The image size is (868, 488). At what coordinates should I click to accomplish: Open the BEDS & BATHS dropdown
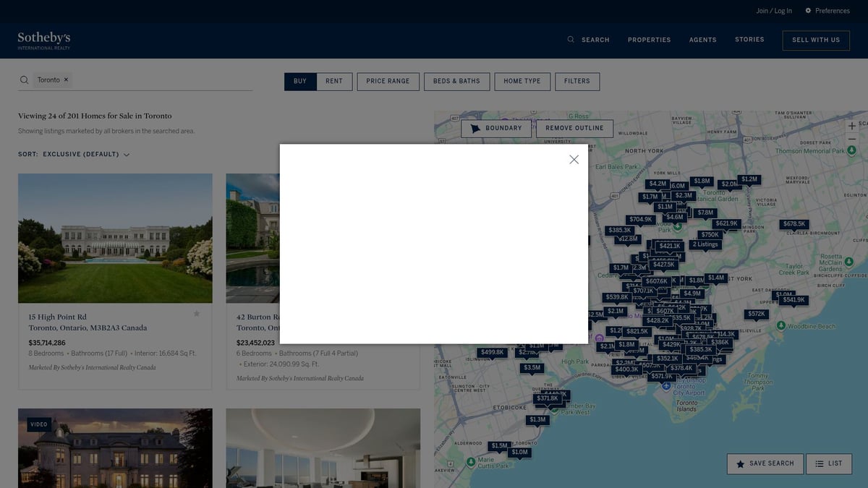click(x=456, y=82)
